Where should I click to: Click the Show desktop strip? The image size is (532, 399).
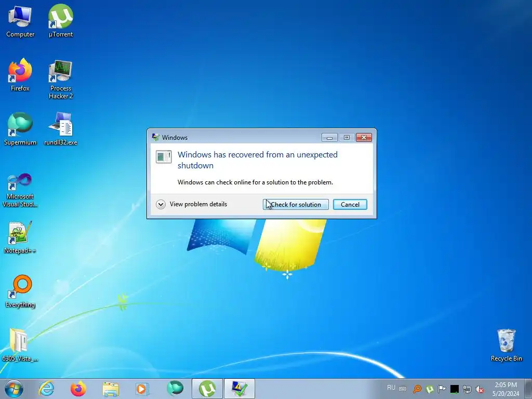click(528, 389)
